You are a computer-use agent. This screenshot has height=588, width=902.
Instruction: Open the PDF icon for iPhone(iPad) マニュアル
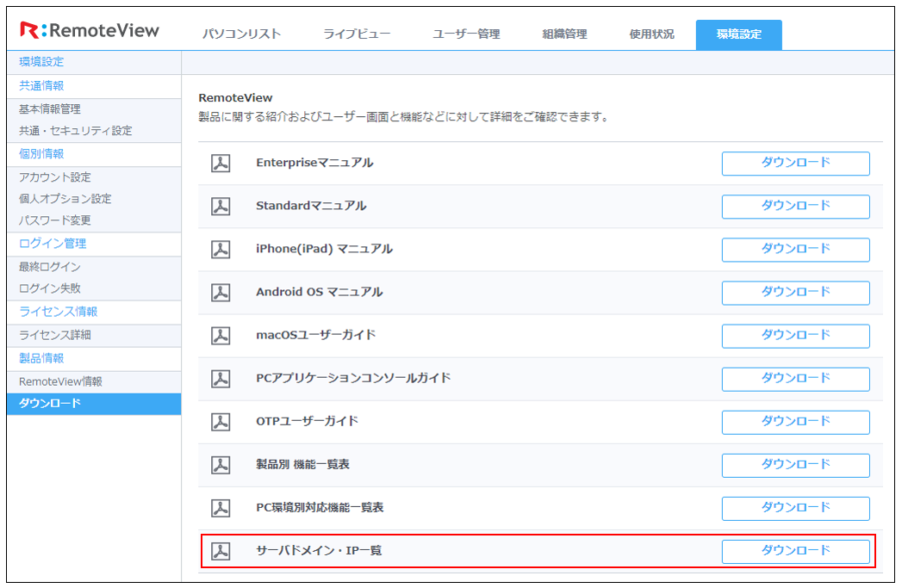tap(221, 250)
